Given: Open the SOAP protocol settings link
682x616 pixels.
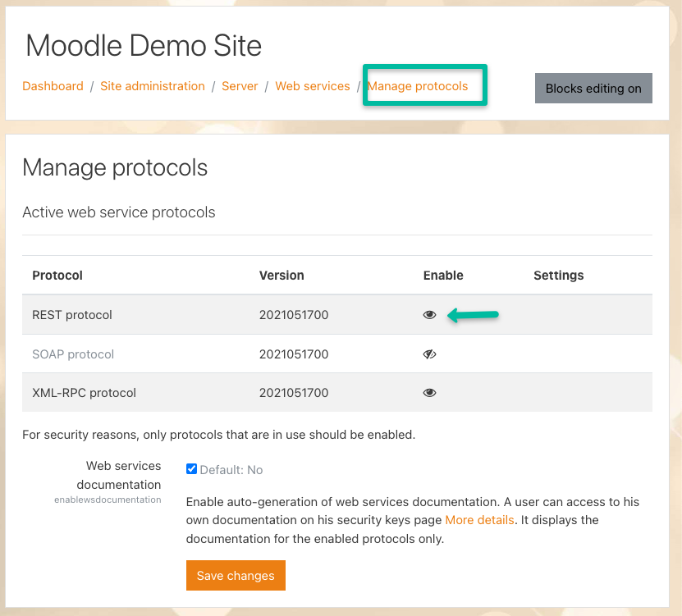Looking at the screenshot, I should [73, 354].
